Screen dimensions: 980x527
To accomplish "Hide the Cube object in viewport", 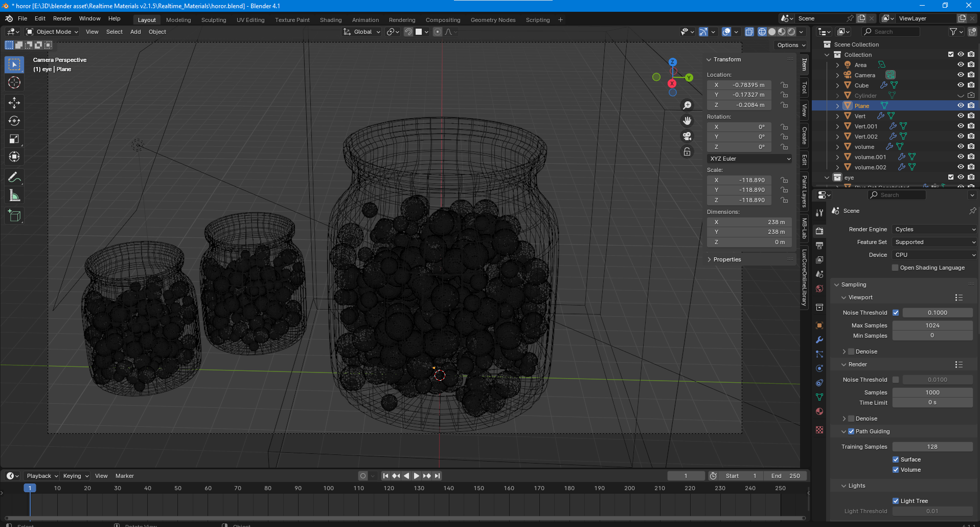I will [x=961, y=85].
